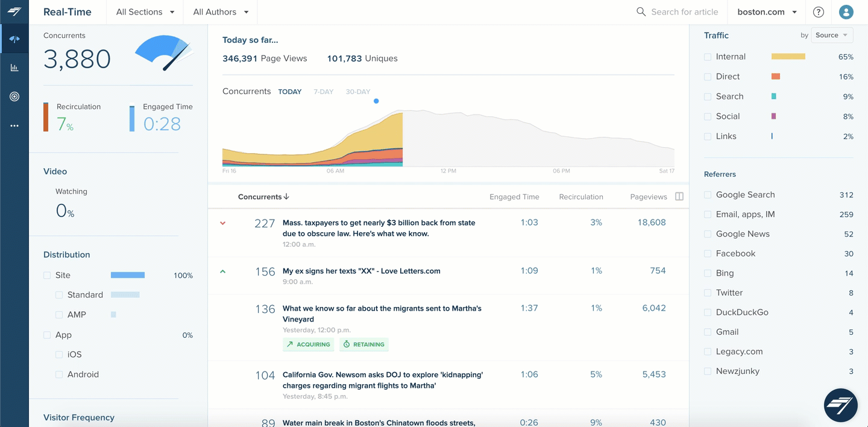The height and width of the screenshot is (427, 868).
Task: Enable the Social traffic checkbox
Action: pyautogui.click(x=706, y=116)
